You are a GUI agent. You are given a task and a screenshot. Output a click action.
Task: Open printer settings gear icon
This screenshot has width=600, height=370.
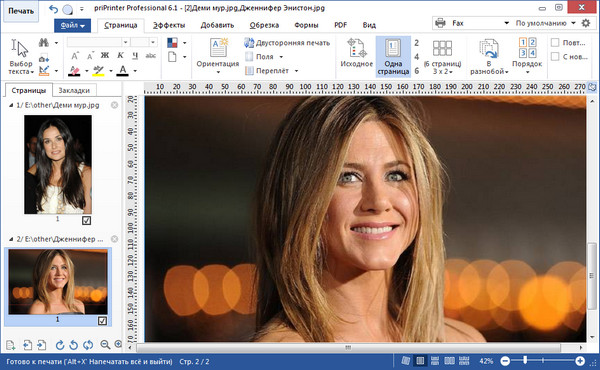tap(586, 23)
